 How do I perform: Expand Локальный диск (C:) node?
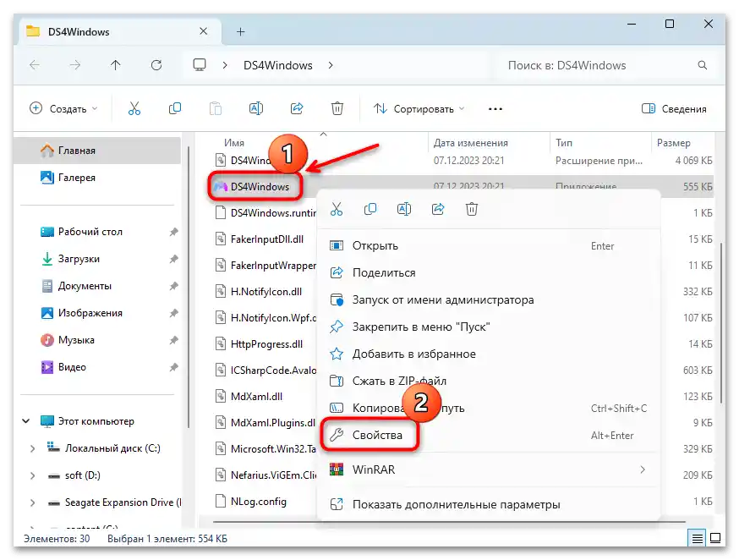[32, 448]
